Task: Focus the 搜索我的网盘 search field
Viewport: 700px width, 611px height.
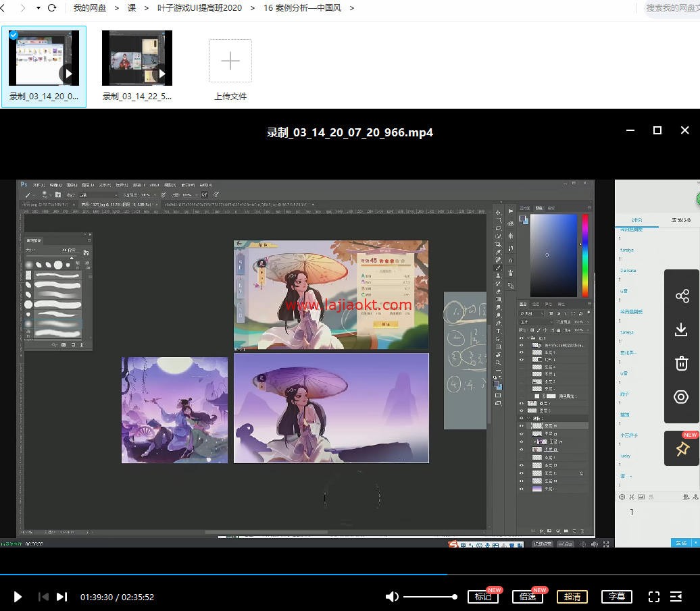Action: click(x=672, y=8)
